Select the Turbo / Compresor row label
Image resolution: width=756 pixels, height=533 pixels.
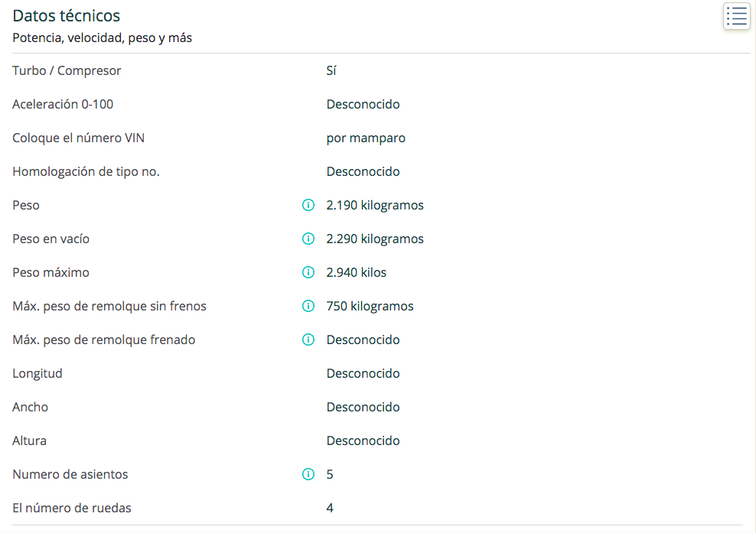pos(67,71)
